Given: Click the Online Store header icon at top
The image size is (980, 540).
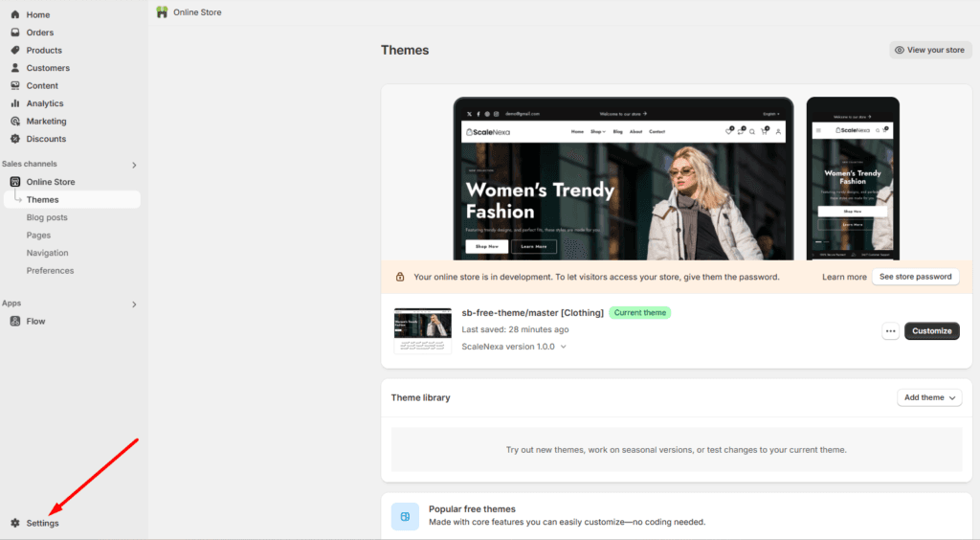Looking at the screenshot, I should [x=162, y=11].
